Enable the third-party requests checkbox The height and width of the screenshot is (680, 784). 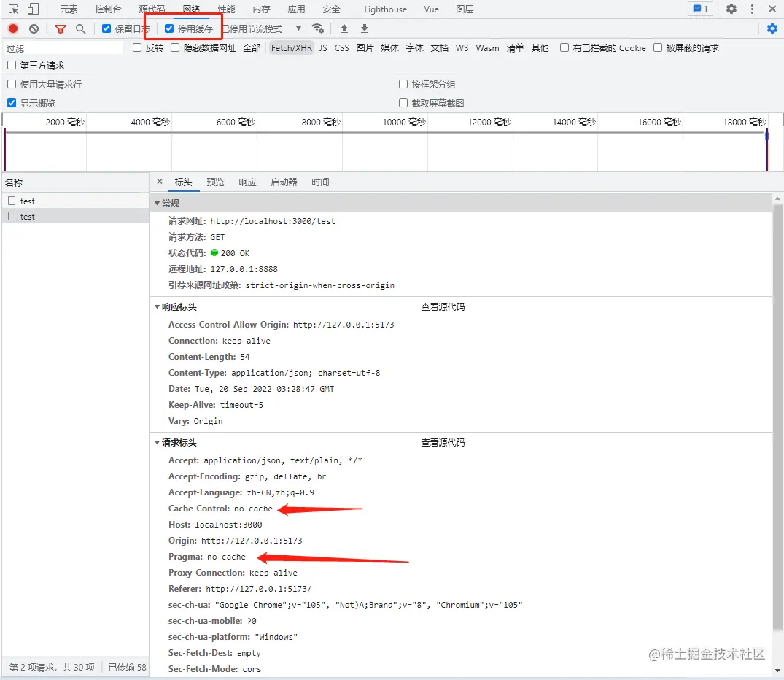(x=12, y=65)
